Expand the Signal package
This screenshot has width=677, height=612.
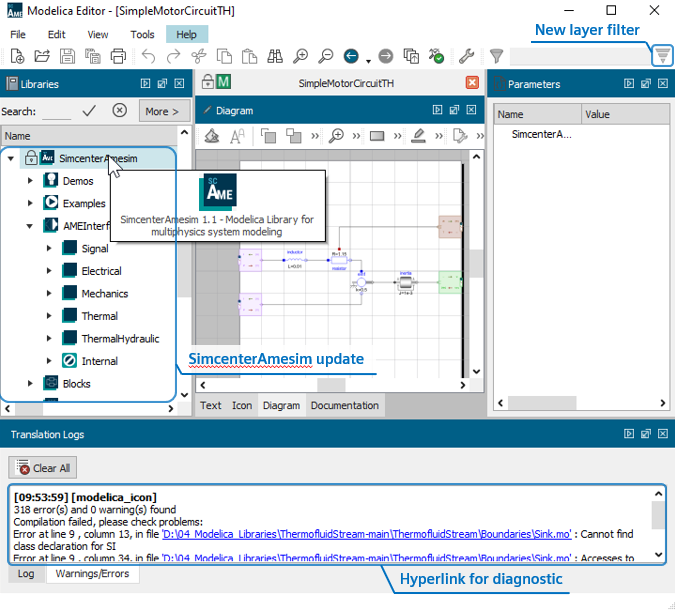coord(49,248)
